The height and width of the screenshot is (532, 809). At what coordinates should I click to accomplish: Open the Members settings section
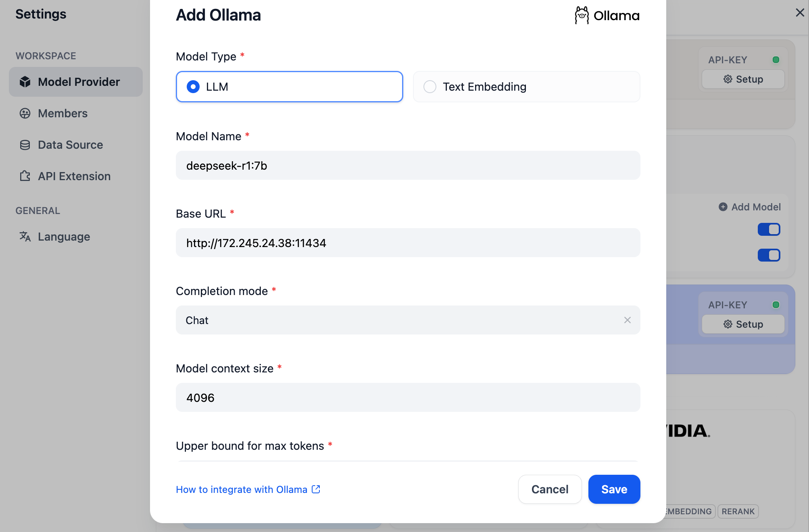(x=63, y=113)
